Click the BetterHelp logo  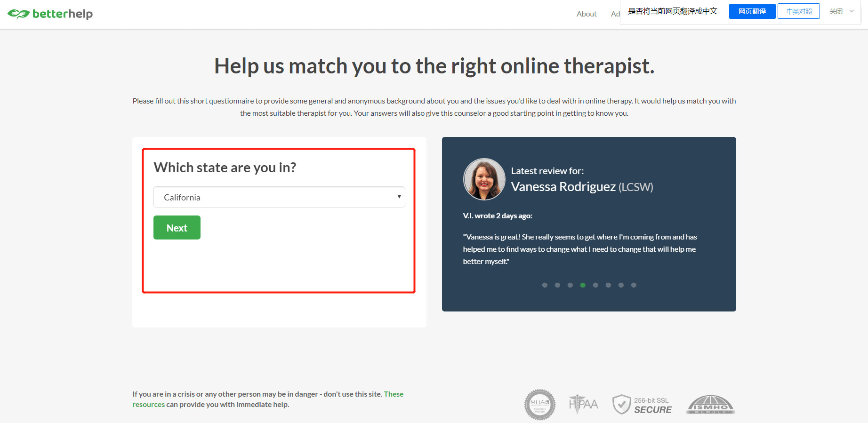50,14
